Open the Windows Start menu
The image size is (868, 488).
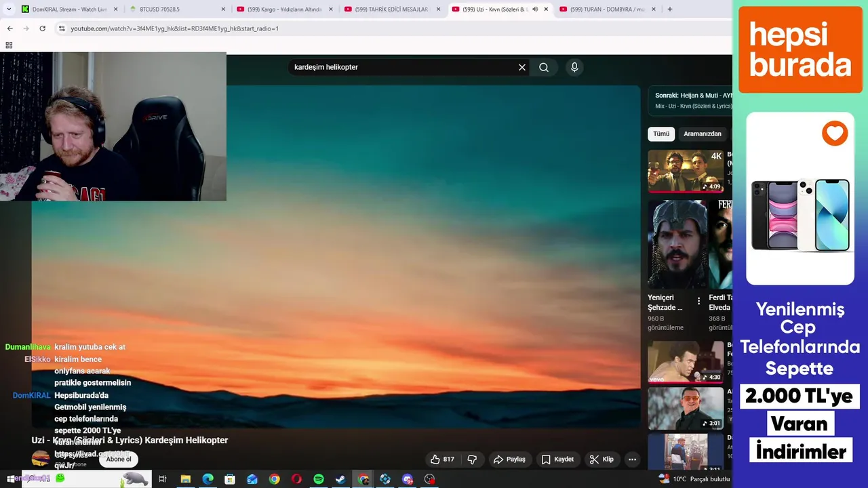tap(10, 479)
